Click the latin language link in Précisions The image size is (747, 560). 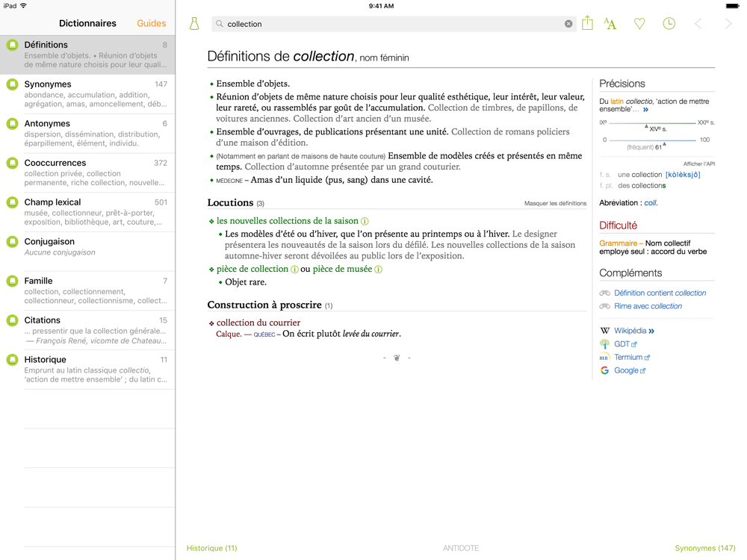point(617,102)
